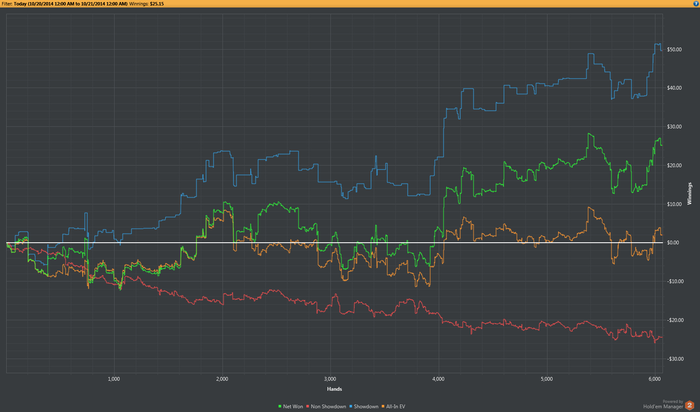Click the Powered by Hold'em Manager text
Screen dimensions: 700x412
tap(663, 404)
